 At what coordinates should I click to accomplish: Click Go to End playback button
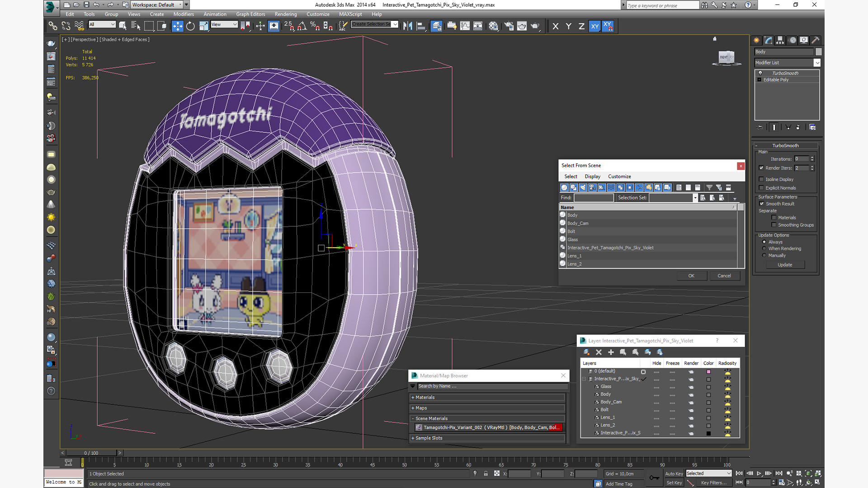[x=779, y=474]
